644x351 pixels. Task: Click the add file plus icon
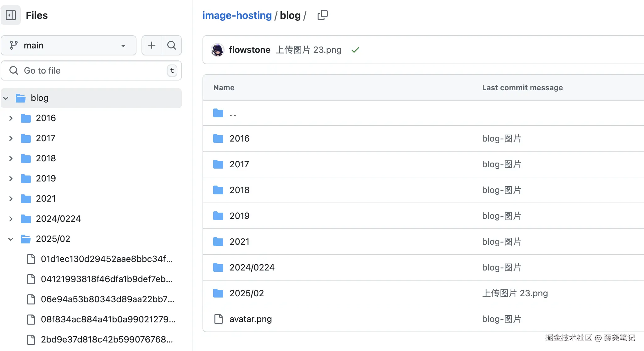pos(152,45)
